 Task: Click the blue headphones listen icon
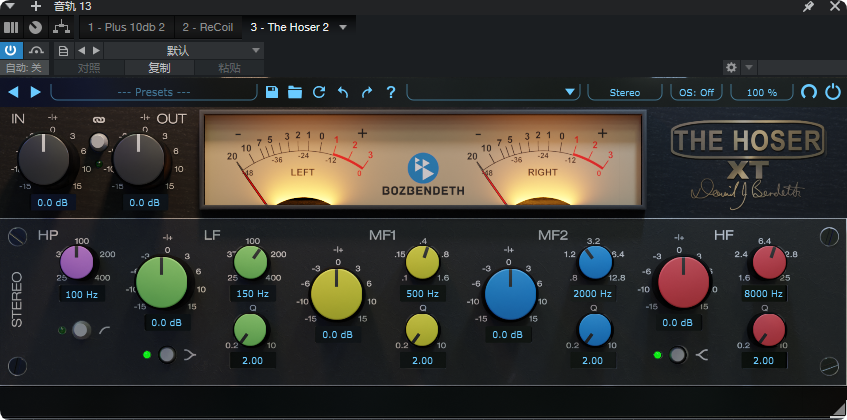tap(808, 92)
